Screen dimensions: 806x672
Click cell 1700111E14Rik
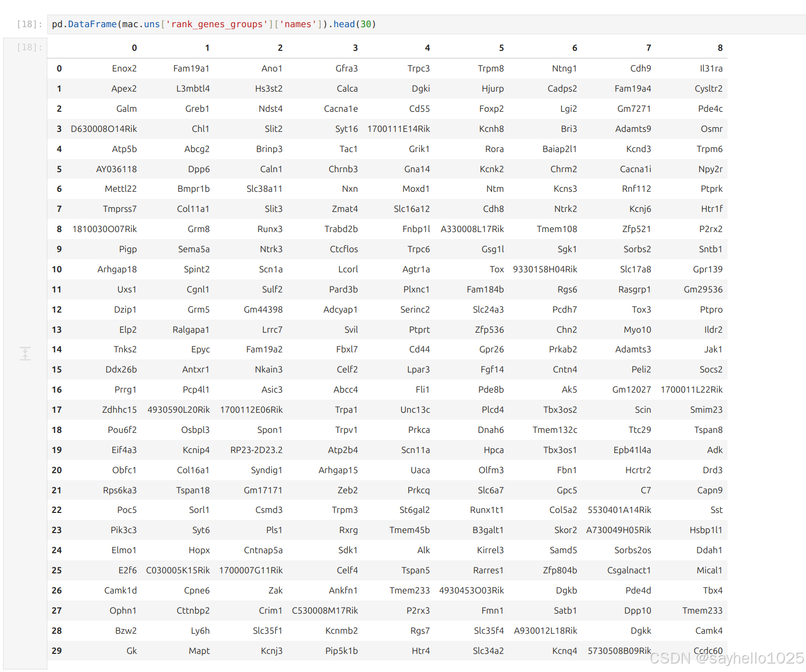coord(399,129)
